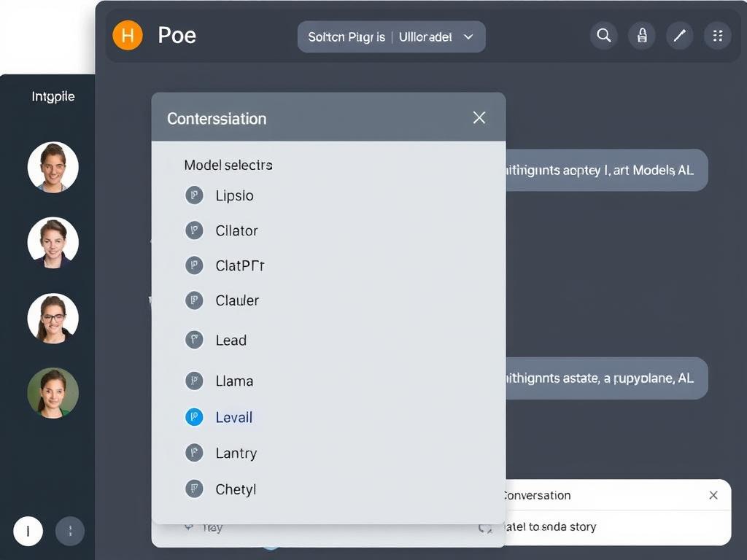Close the Contersiation dialog

[479, 117]
